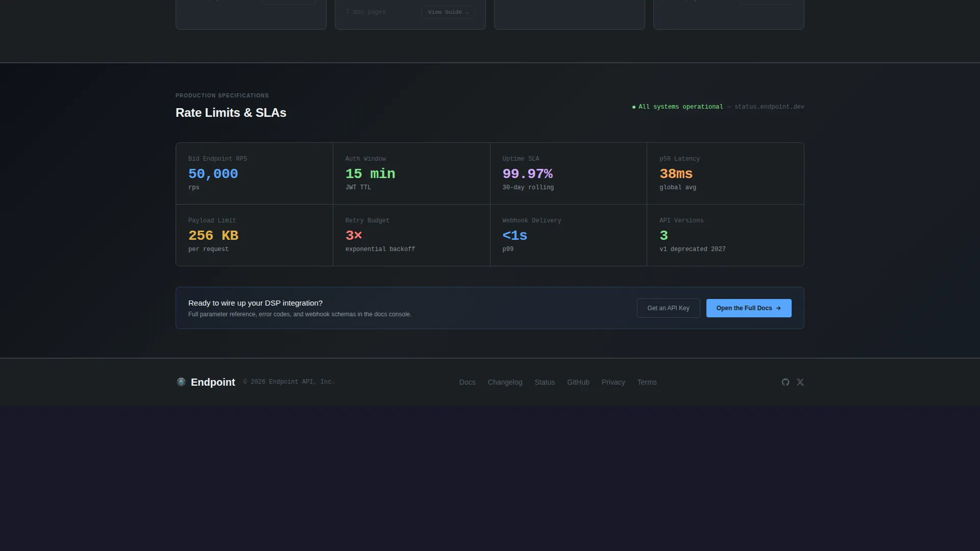
Task: Click the 30-day rolling caption
Action: pyautogui.click(x=528, y=187)
